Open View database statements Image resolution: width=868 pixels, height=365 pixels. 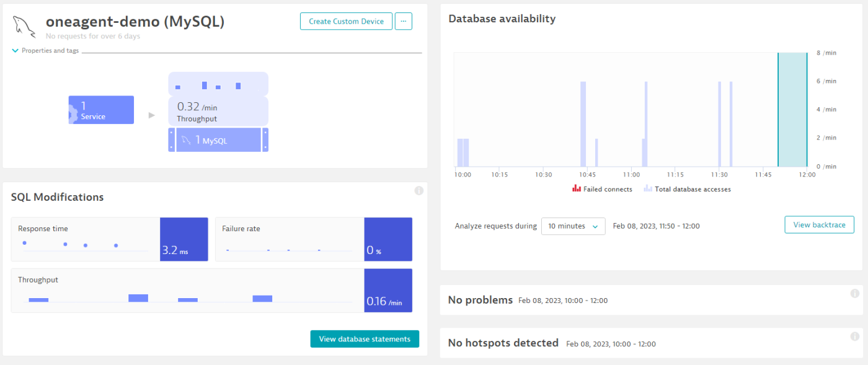pos(365,338)
